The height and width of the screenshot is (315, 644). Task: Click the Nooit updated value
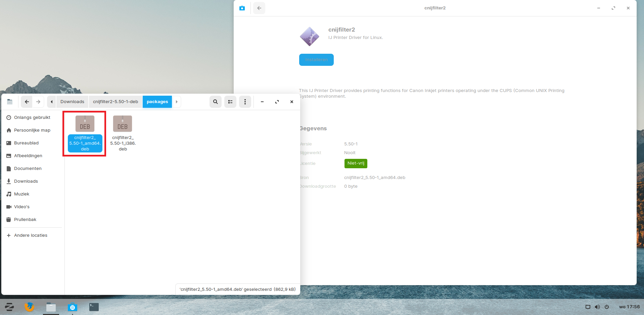pos(350,153)
